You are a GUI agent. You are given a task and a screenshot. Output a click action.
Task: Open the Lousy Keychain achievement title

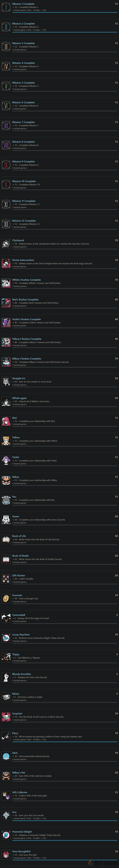21,634
